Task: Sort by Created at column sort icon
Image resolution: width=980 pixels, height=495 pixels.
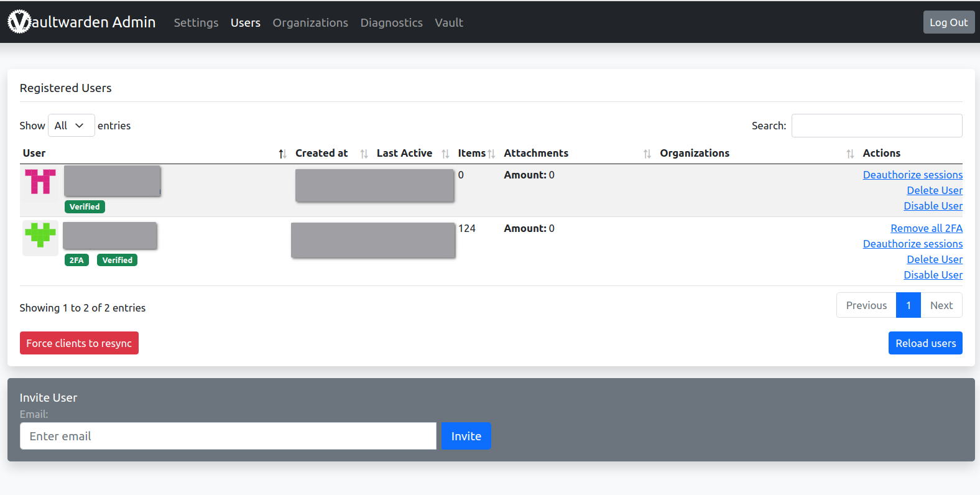Action: 364,154
